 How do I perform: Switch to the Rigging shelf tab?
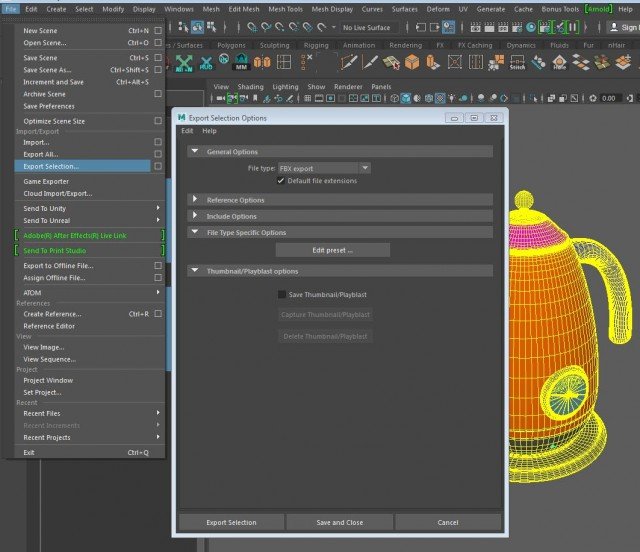pos(316,45)
